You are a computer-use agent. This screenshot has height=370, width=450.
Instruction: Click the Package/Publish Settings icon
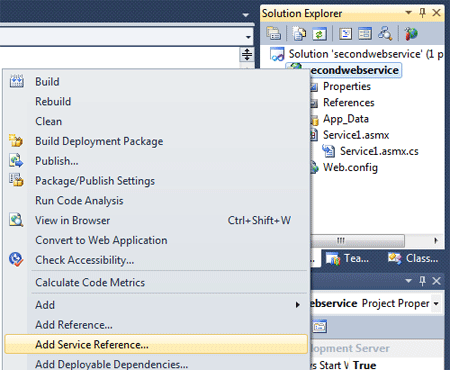pos(16,180)
